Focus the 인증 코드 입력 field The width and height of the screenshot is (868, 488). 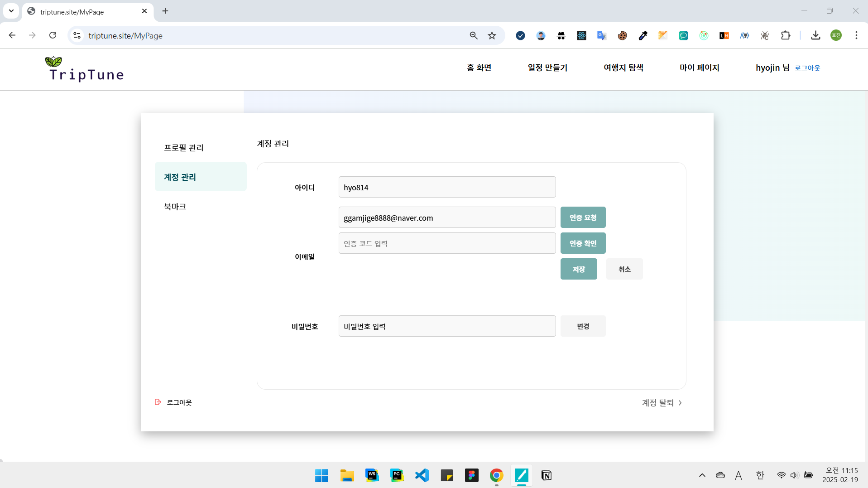pos(446,243)
